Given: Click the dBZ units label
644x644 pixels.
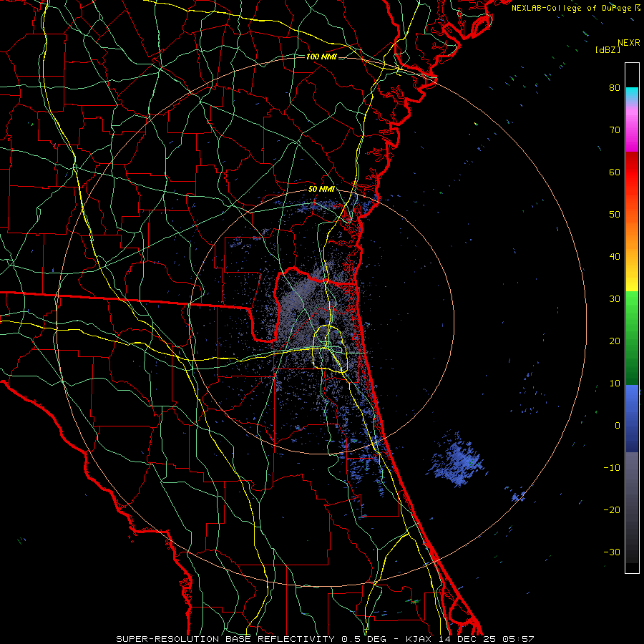Looking at the screenshot, I should point(608,50).
